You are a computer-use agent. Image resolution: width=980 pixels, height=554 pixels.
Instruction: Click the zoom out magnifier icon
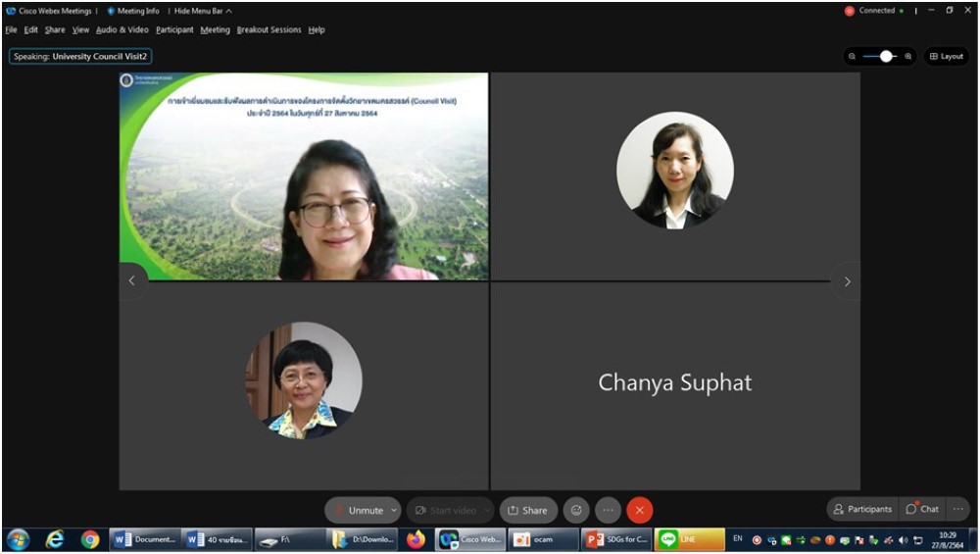click(853, 57)
